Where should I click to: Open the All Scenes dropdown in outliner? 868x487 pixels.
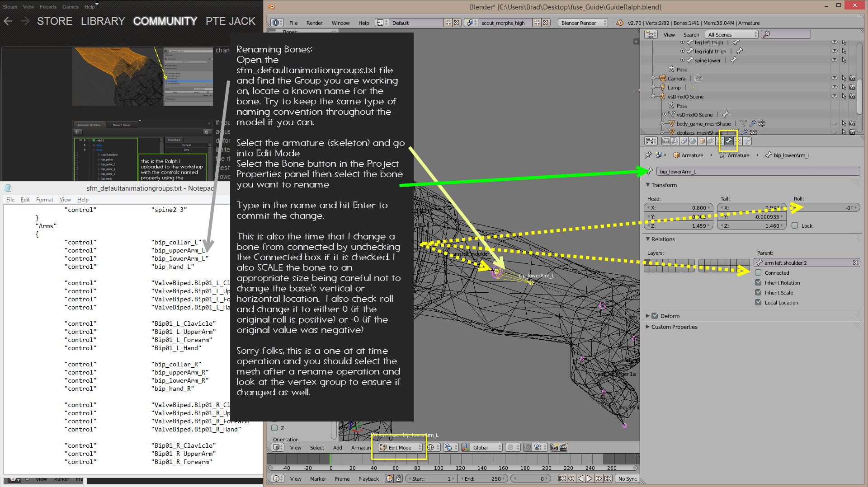[732, 34]
